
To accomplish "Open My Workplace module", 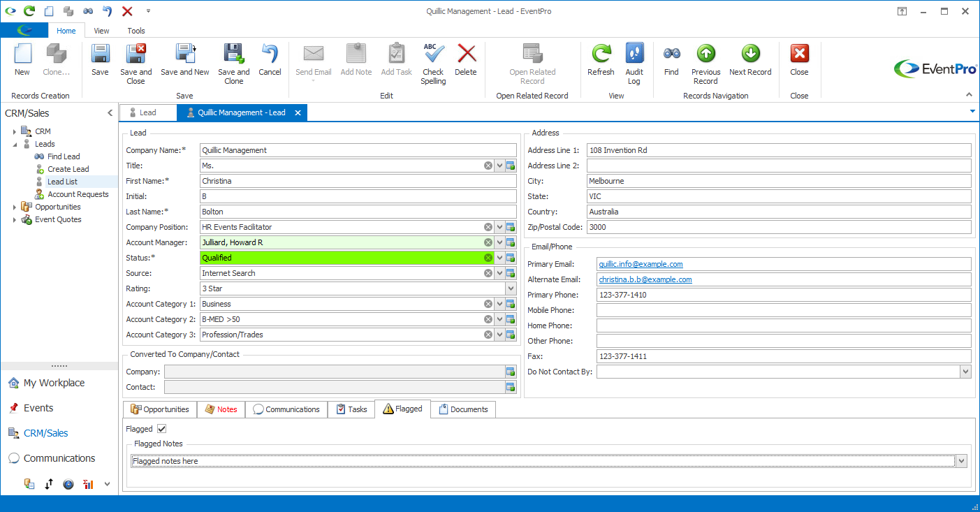I will (x=46, y=383).
